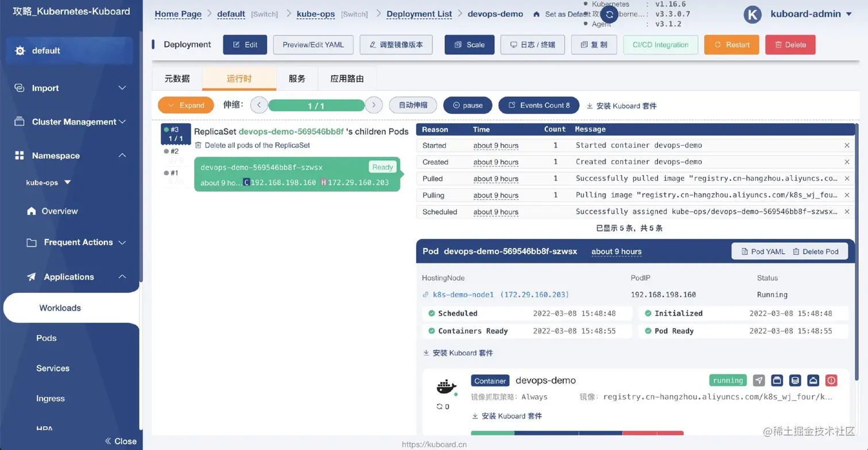868x450 pixels.
Task: Click the Import link icon in sidebar
Action: 19,88
